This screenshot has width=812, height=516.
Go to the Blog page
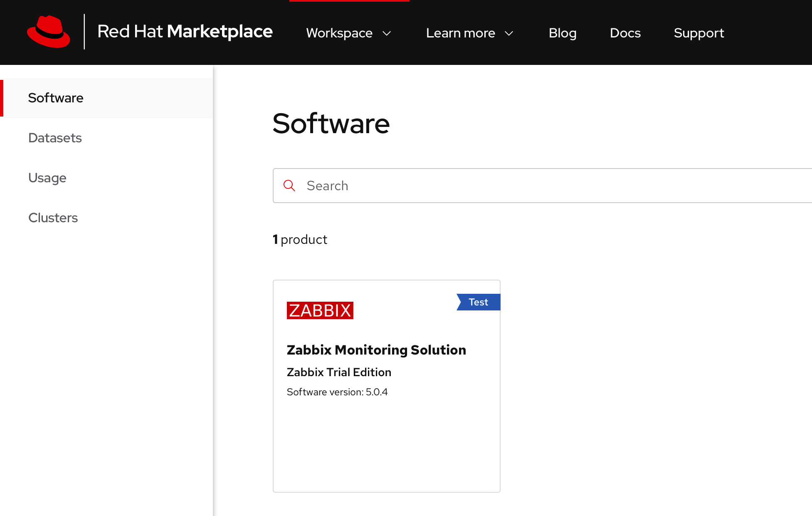point(563,33)
